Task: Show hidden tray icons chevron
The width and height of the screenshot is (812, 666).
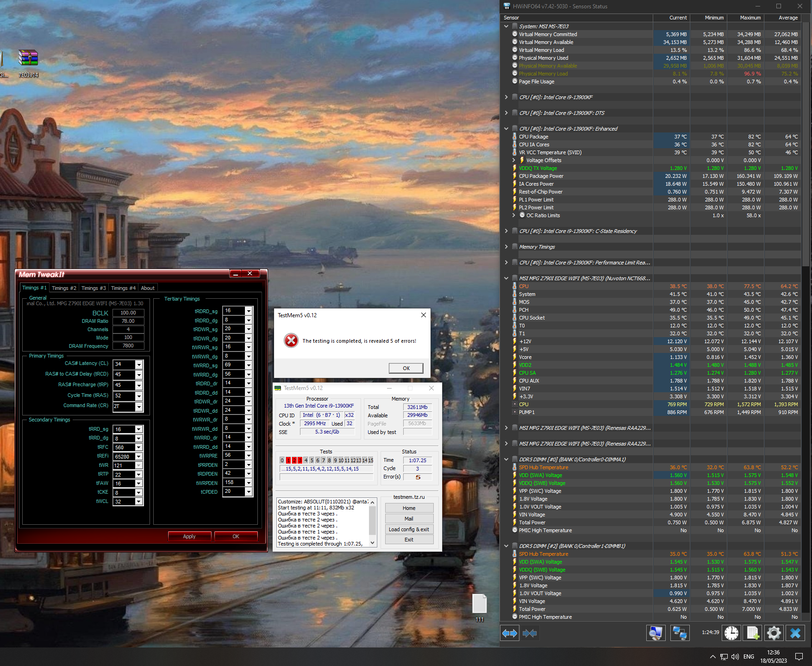Action: click(713, 657)
